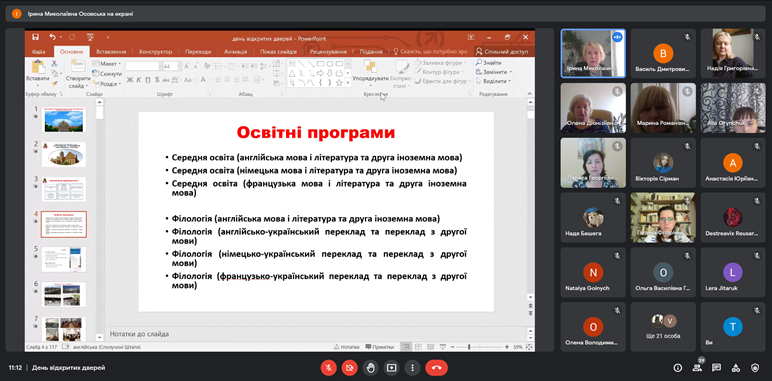Click the Освітні програми slide title

tap(316, 132)
